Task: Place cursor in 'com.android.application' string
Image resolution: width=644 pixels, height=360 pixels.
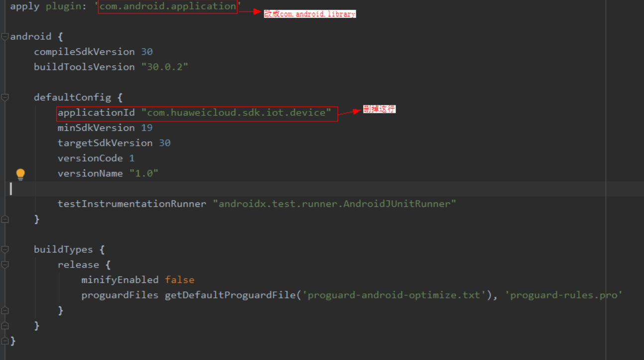Action: tap(168, 6)
